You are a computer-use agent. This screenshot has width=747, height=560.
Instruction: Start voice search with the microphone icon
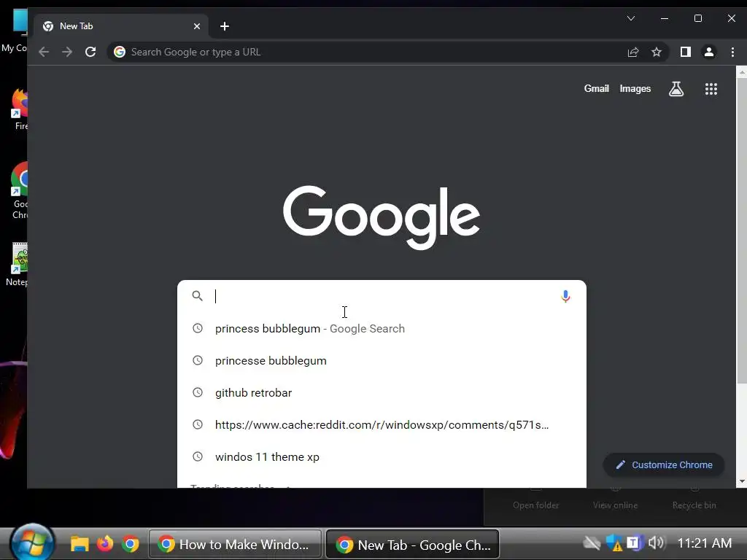565,296
